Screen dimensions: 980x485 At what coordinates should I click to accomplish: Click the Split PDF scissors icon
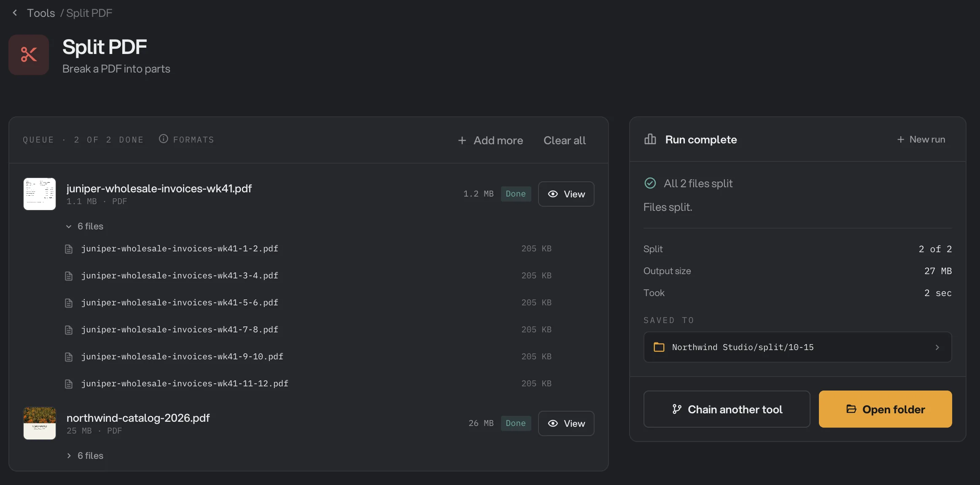point(29,55)
